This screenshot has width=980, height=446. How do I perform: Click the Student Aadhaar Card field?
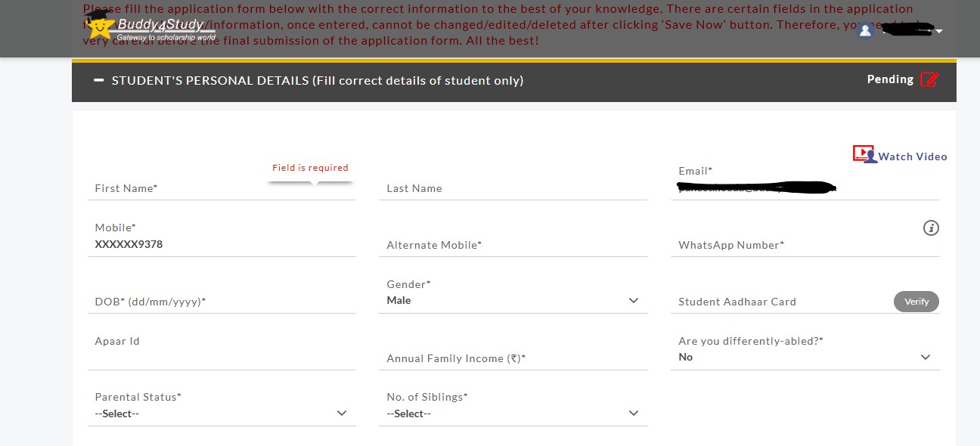[780, 302]
